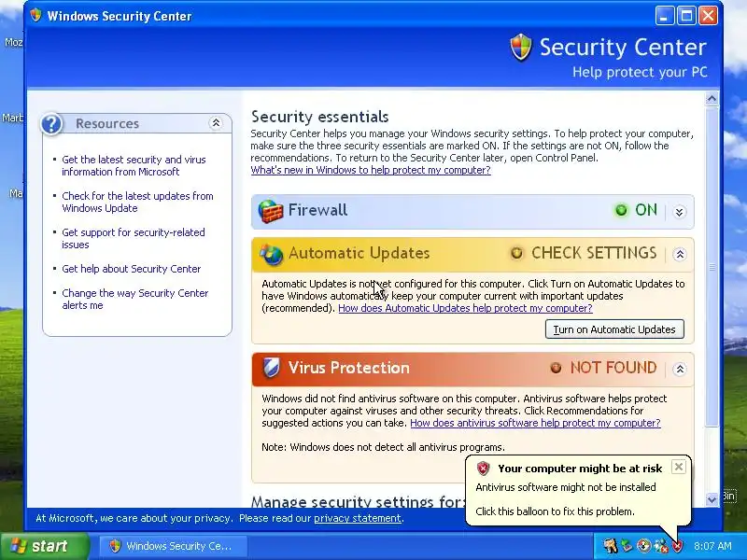The width and height of the screenshot is (747, 560).
Task: Get the latest security and virus information
Action: 134,166
